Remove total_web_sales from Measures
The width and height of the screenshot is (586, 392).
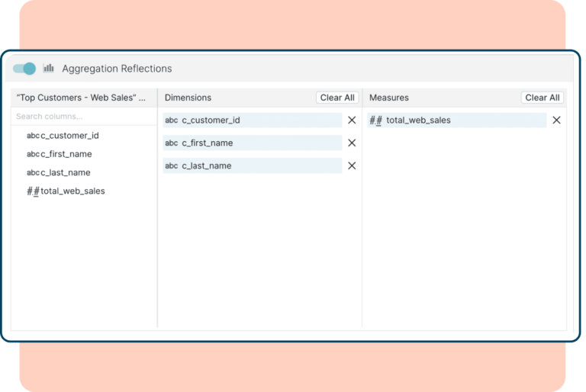pyautogui.click(x=556, y=120)
